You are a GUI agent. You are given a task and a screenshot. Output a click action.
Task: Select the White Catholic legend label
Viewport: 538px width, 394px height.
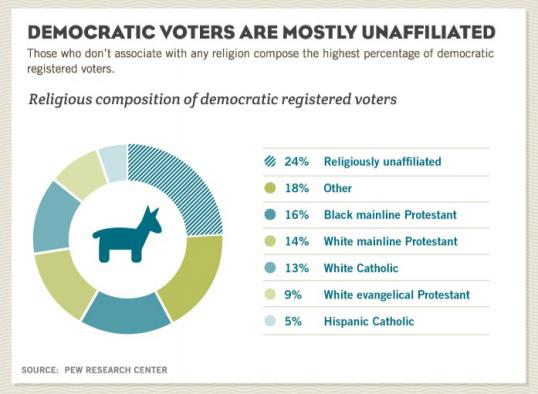[x=361, y=268]
